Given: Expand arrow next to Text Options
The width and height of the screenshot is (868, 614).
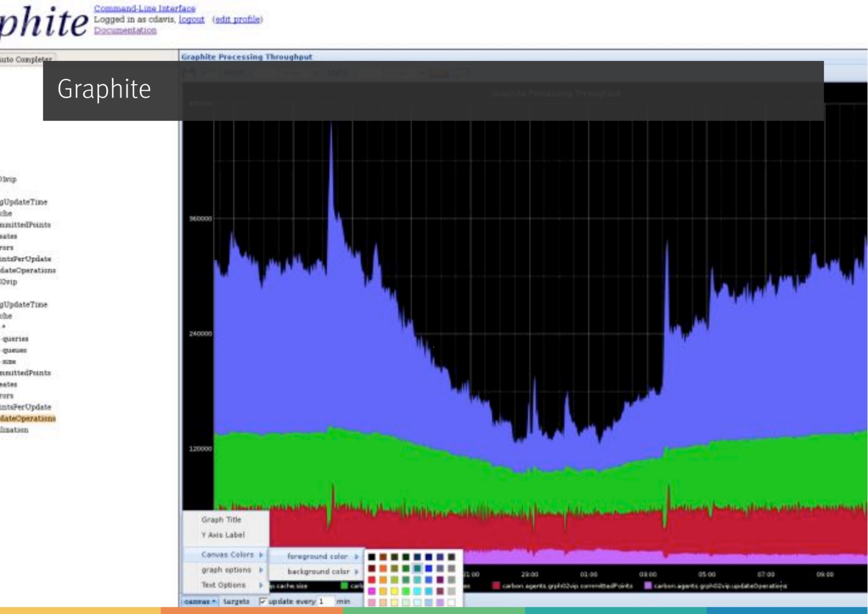Looking at the screenshot, I should point(261,585).
